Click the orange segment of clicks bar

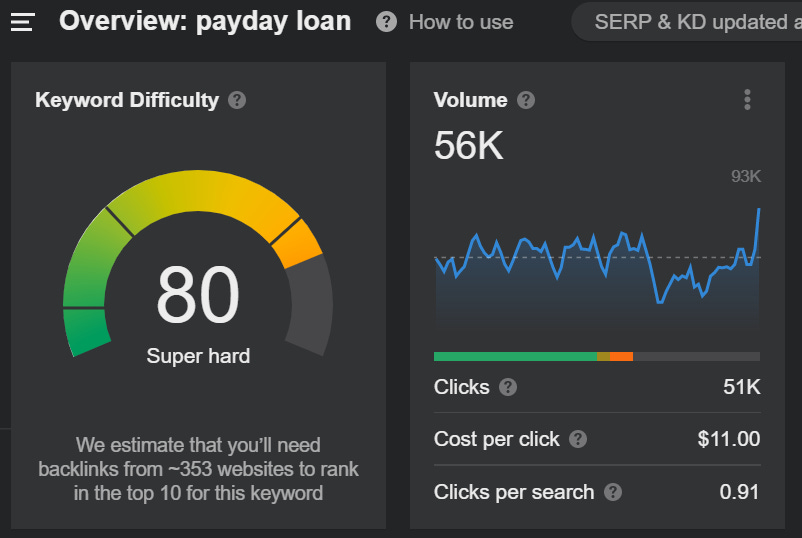621,356
